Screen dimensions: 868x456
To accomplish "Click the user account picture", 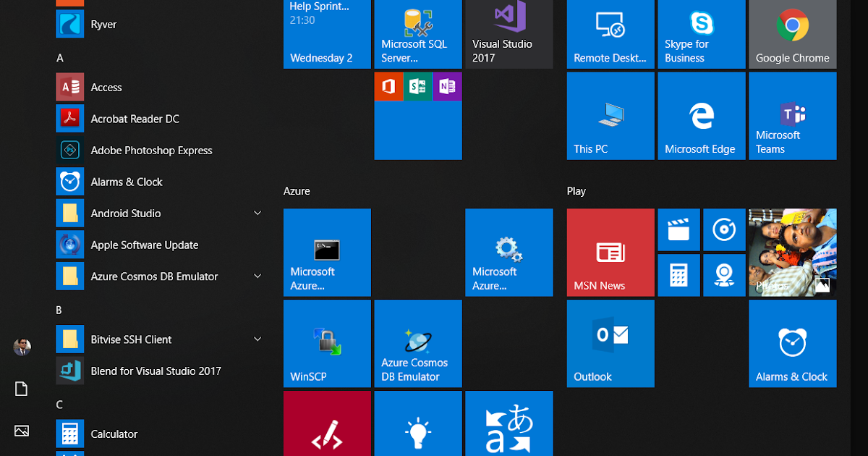I will pos(22,346).
